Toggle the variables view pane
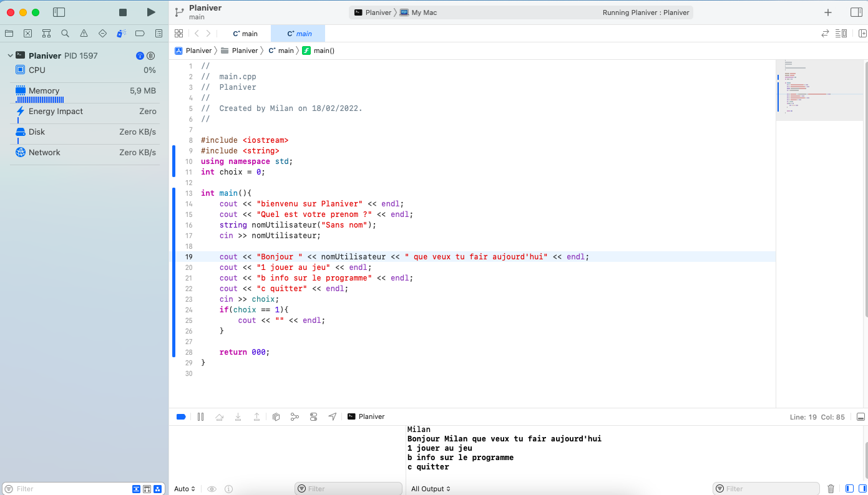This screenshot has width=868, height=495. click(849, 489)
